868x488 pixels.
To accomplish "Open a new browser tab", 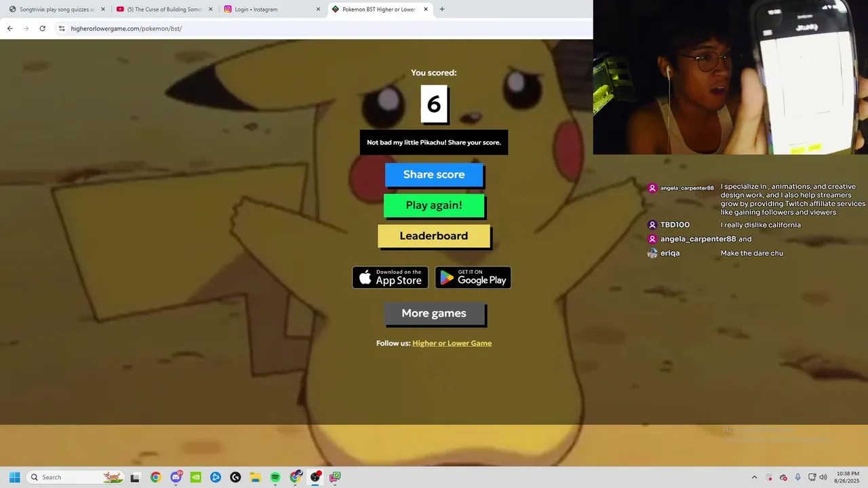I will click(x=442, y=9).
